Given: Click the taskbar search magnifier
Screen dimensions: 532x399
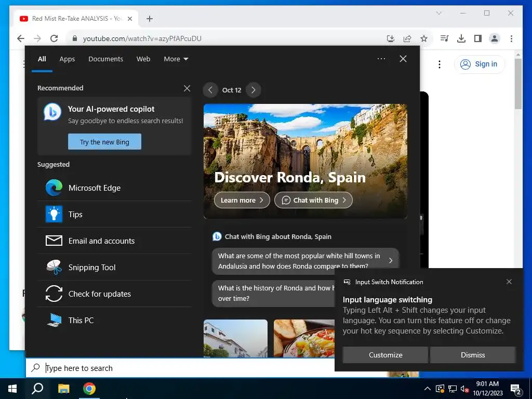Looking at the screenshot, I should 37,389.
